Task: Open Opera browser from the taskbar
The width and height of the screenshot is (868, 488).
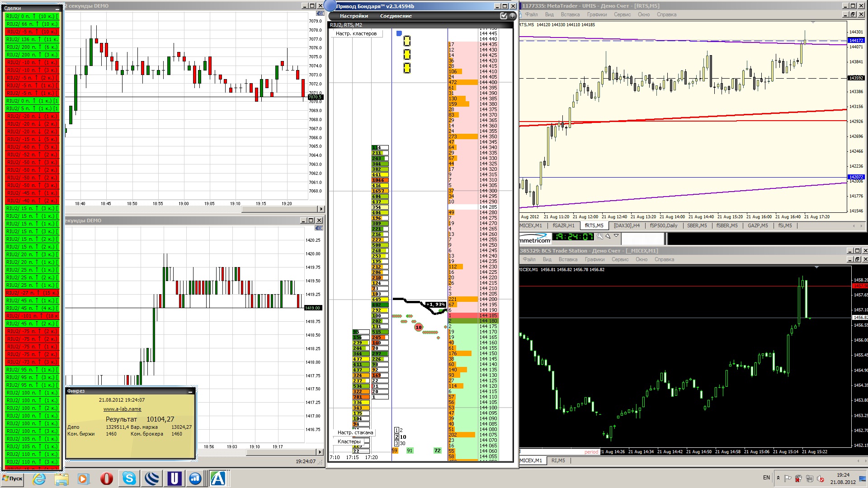Action: [x=107, y=479]
